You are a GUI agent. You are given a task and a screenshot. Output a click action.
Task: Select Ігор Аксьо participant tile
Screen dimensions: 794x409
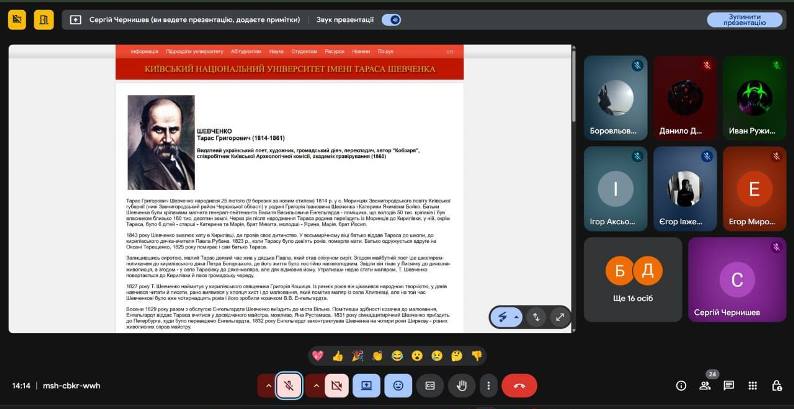pyautogui.click(x=616, y=189)
